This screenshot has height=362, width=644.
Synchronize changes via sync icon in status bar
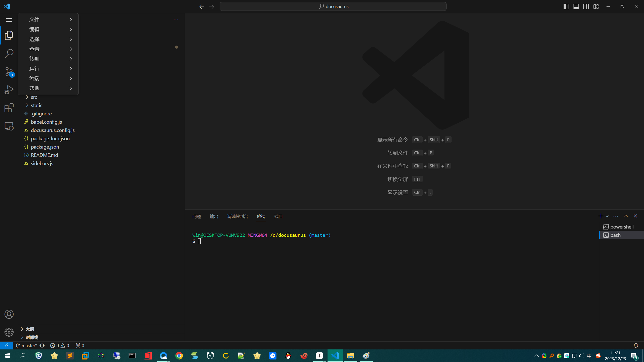(x=42, y=345)
